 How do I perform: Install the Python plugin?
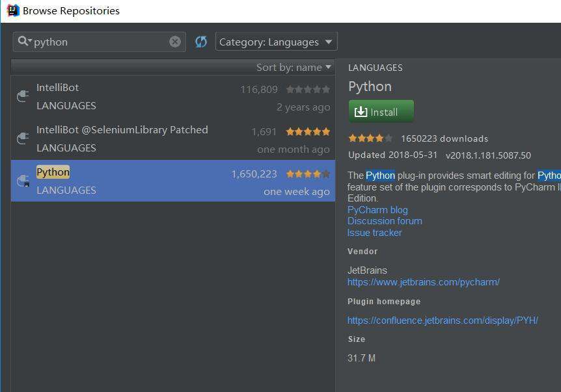pos(381,112)
